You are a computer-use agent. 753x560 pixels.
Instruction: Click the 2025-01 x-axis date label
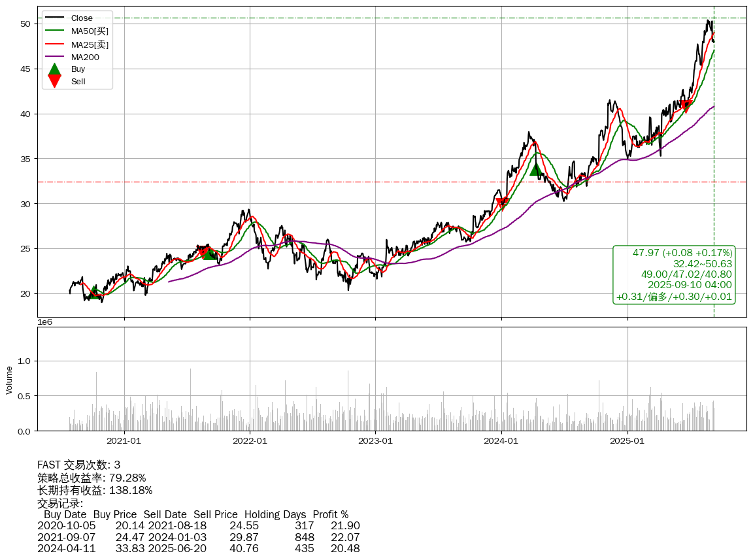(627, 441)
